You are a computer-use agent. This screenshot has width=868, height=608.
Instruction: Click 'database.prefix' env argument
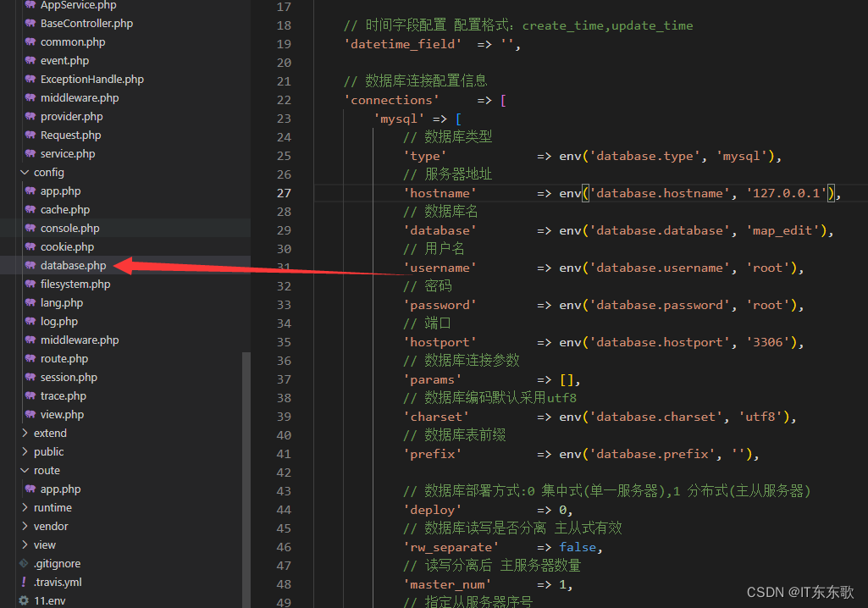(x=653, y=454)
